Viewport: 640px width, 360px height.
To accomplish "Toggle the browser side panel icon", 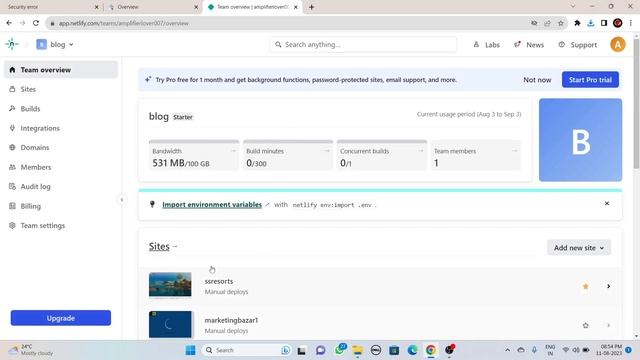I will point(604,23).
